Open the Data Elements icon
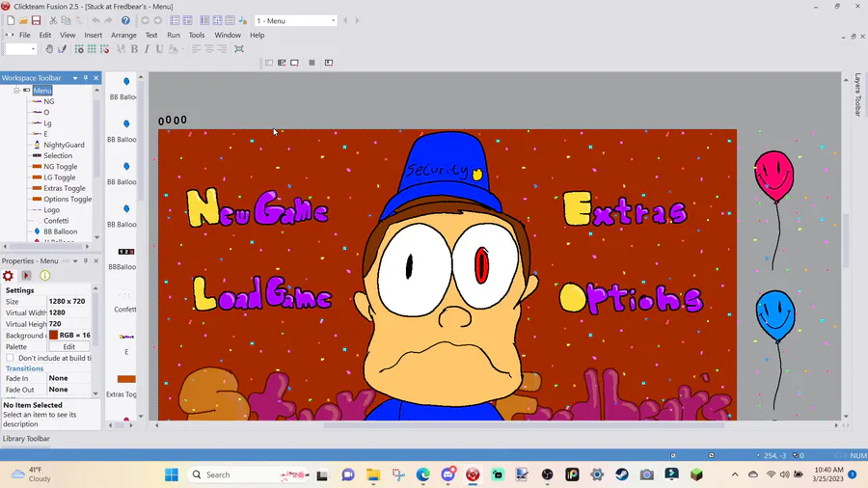Viewport: 868px width, 488px height. (x=242, y=20)
